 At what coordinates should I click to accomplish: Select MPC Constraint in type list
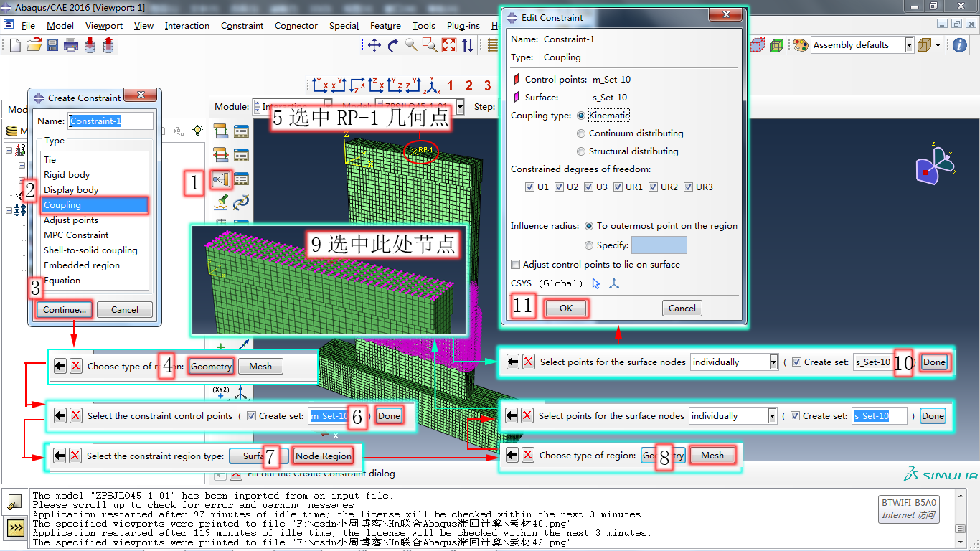tap(76, 235)
